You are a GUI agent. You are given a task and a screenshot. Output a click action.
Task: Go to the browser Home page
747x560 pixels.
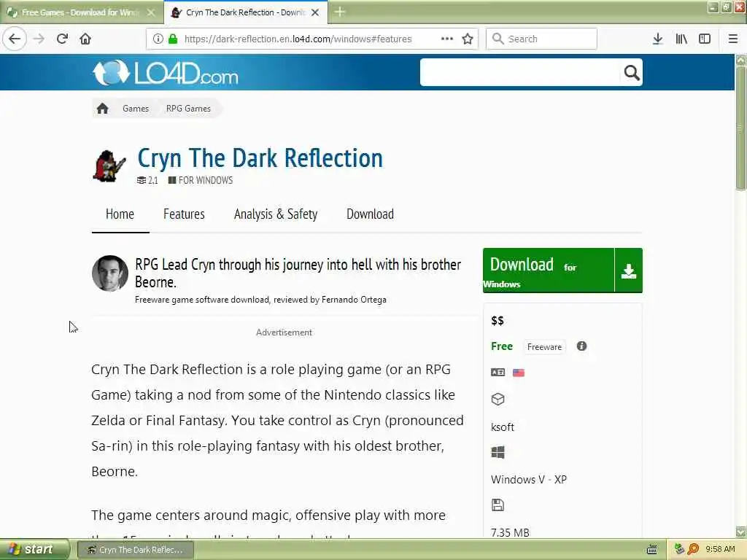click(85, 39)
